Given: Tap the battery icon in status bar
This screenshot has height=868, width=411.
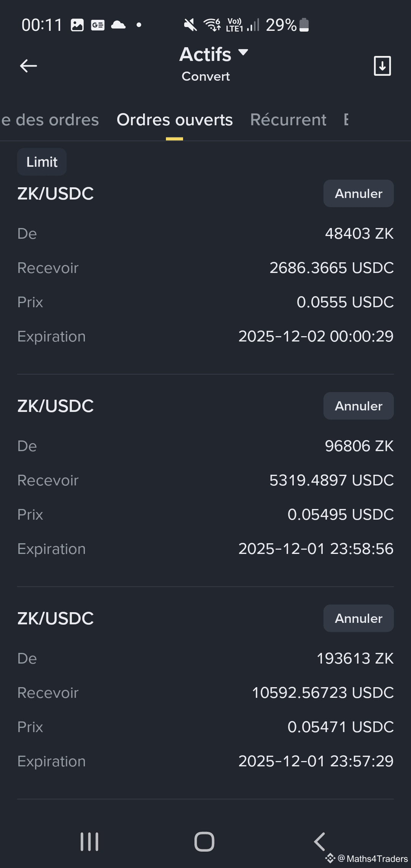Looking at the screenshot, I should tap(304, 25).
